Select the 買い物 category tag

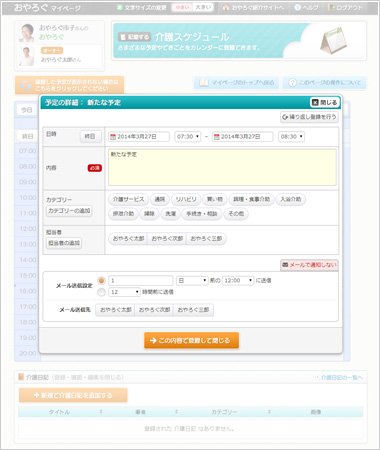click(215, 199)
